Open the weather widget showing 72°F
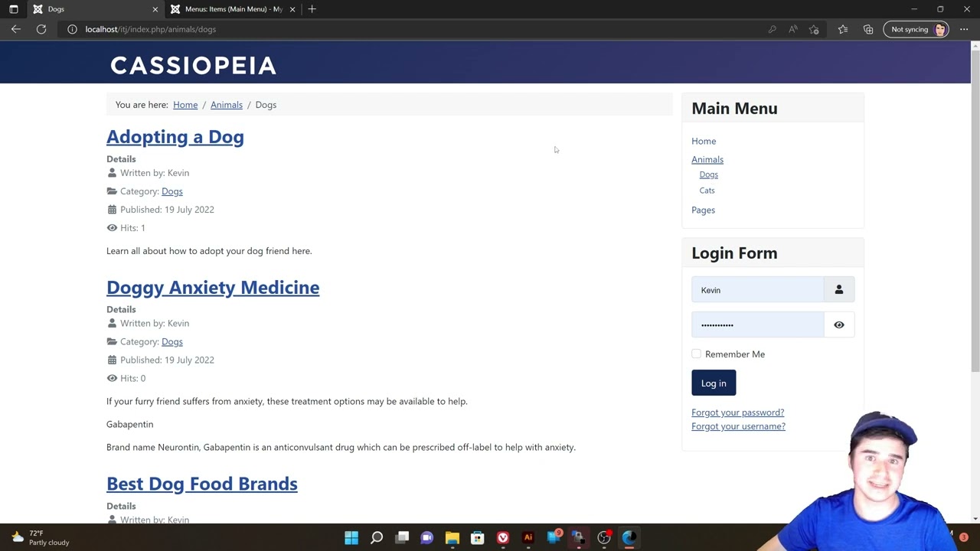Image resolution: width=980 pixels, height=551 pixels. (x=40, y=538)
